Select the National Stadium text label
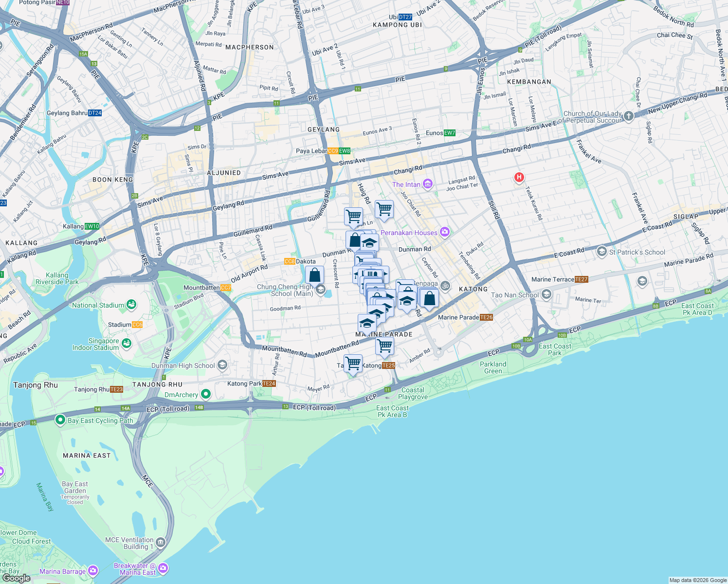The width and height of the screenshot is (728, 584). tap(98, 305)
